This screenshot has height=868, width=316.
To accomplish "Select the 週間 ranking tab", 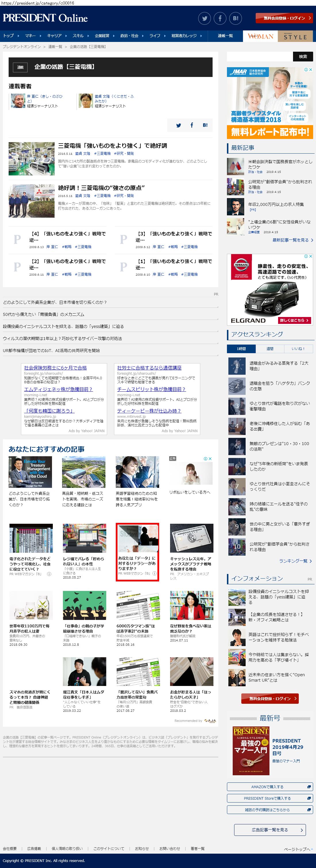I will coord(270,349).
